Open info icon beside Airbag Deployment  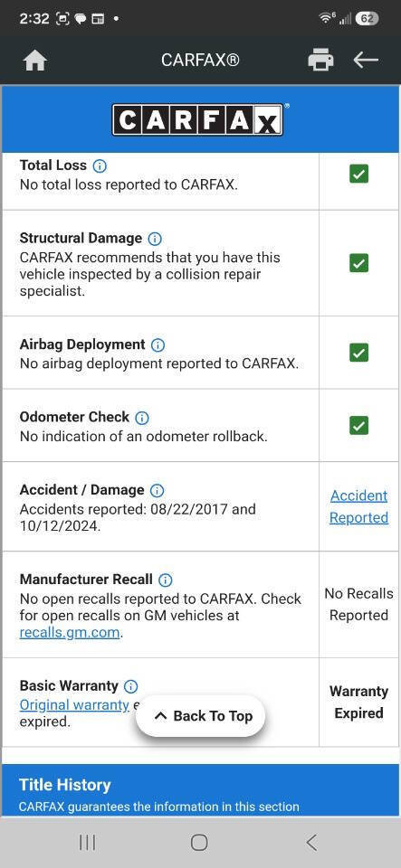158,344
